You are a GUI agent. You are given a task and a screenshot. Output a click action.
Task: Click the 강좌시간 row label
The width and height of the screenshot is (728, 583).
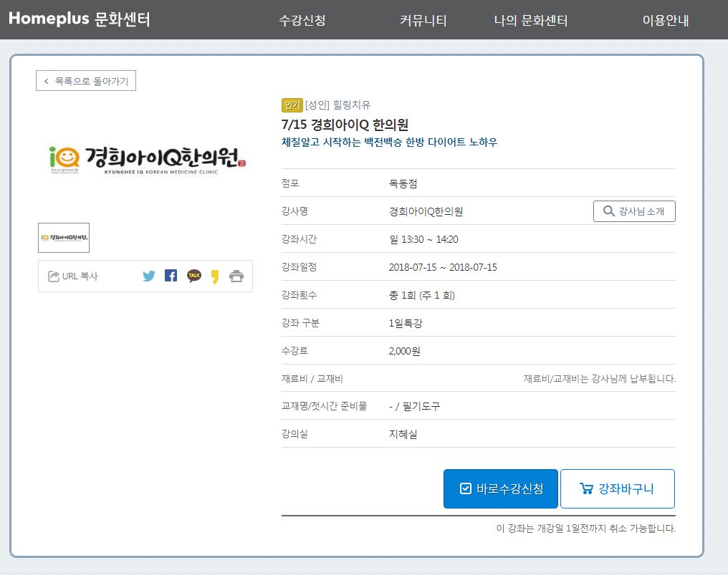tap(299, 239)
